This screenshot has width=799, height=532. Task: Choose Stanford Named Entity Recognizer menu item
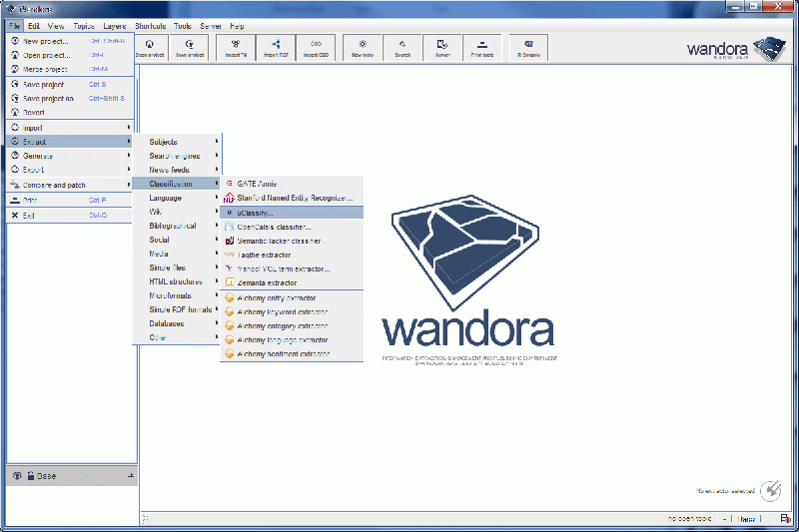[292, 199]
